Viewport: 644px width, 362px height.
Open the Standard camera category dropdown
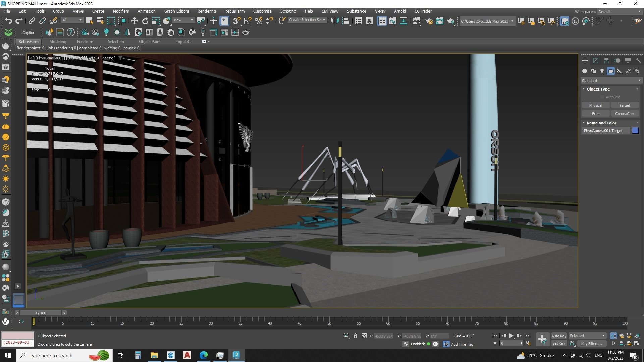tap(611, 81)
